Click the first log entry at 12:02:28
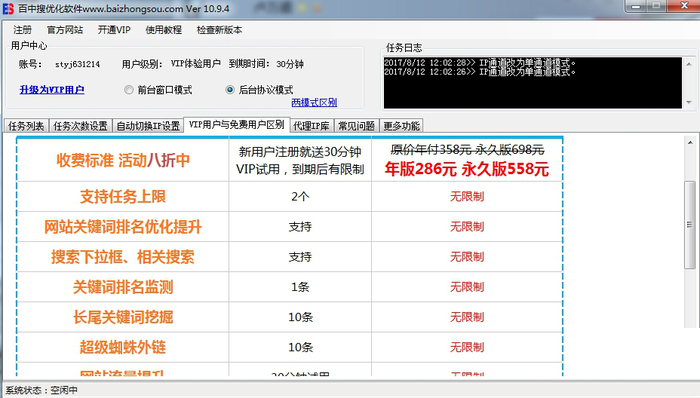The width and height of the screenshot is (700, 398). tap(480, 62)
